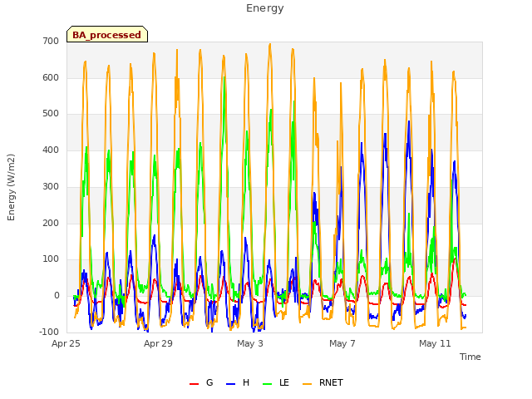Click the 300 y-axis tick label

click(x=51, y=186)
